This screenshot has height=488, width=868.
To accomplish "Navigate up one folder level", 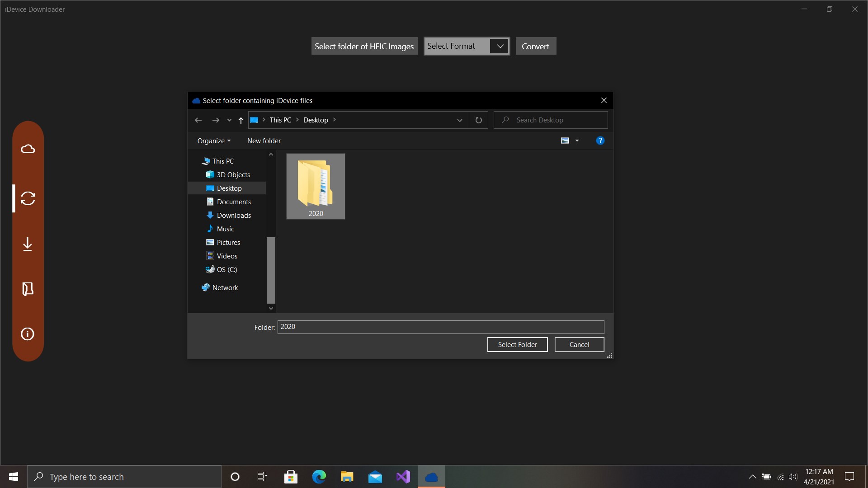I will tap(241, 120).
